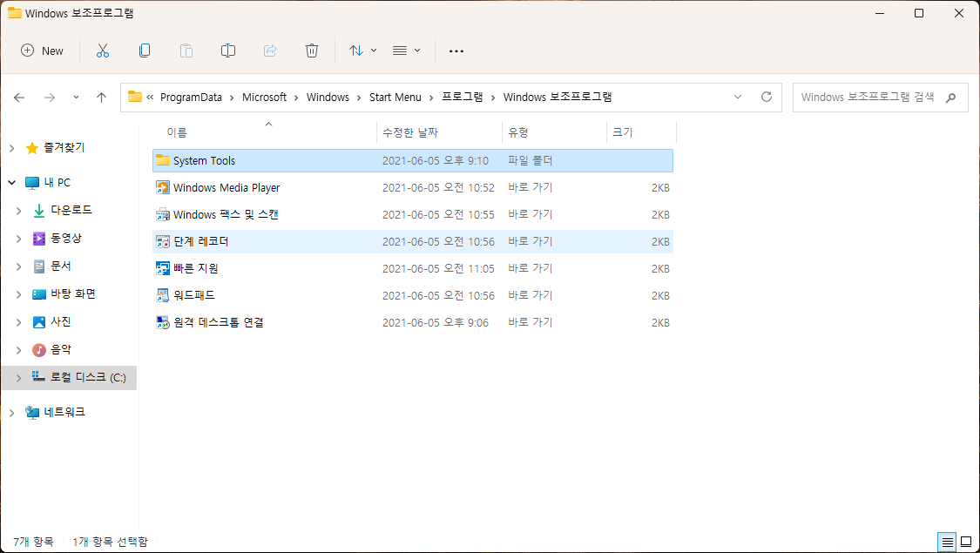This screenshot has width=980, height=553.
Task: Select 내 PC in the navigation pane
Action: [57, 183]
